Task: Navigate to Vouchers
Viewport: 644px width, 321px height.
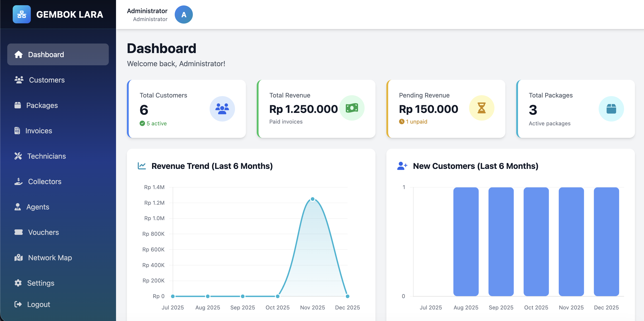Action: [x=43, y=232]
